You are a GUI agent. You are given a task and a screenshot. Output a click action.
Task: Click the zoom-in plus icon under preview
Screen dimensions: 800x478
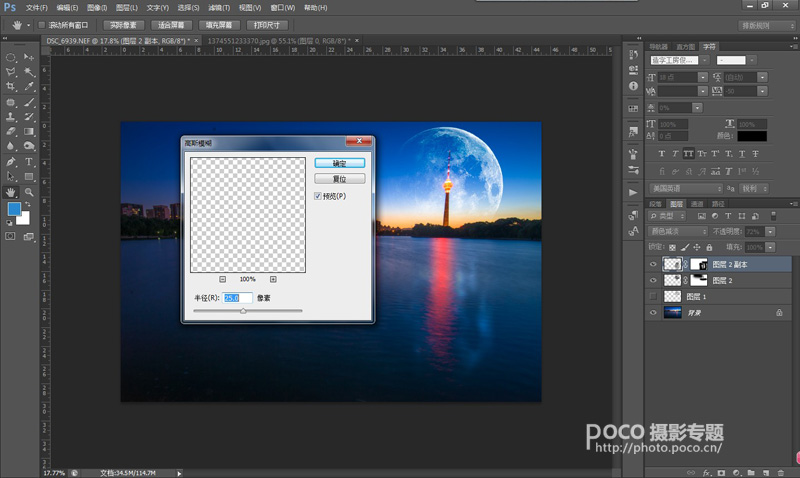(x=273, y=279)
